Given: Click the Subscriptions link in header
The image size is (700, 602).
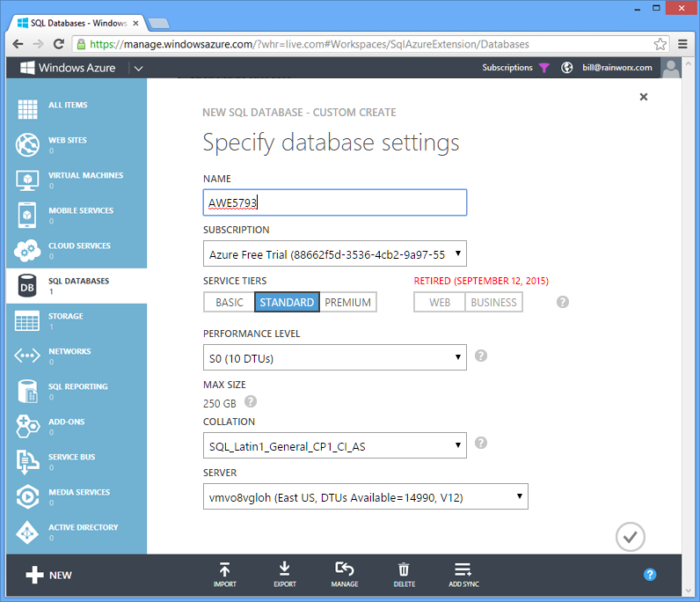Looking at the screenshot, I should coord(507,68).
